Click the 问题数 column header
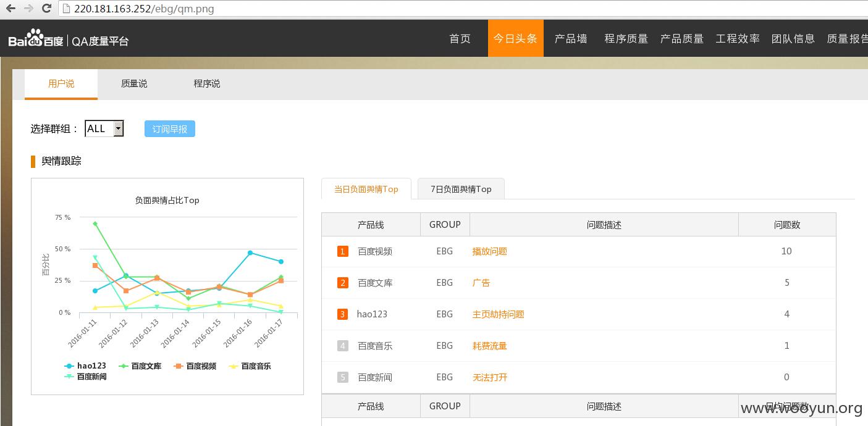The height and width of the screenshot is (426, 868). click(787, 225)
